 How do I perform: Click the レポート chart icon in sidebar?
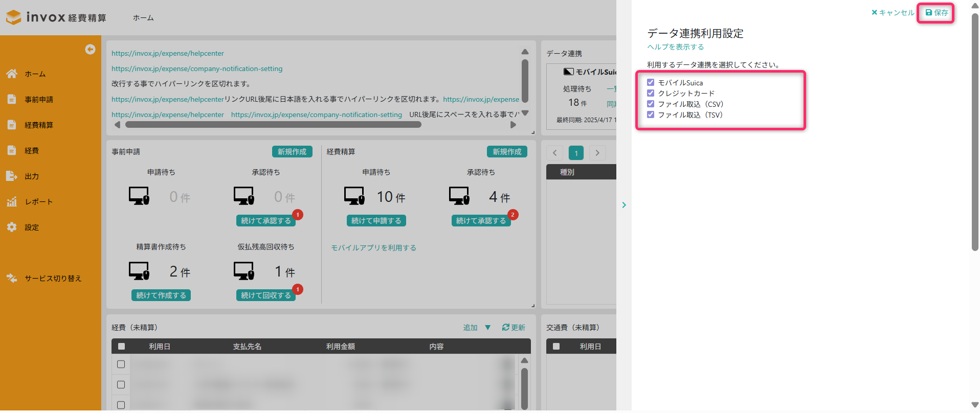click(12, 201)
